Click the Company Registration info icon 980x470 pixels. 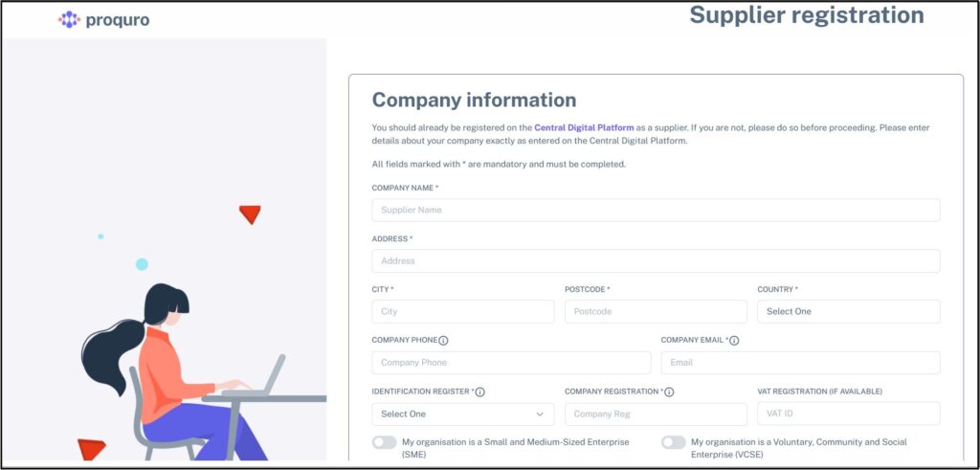[x=669, y=392]
